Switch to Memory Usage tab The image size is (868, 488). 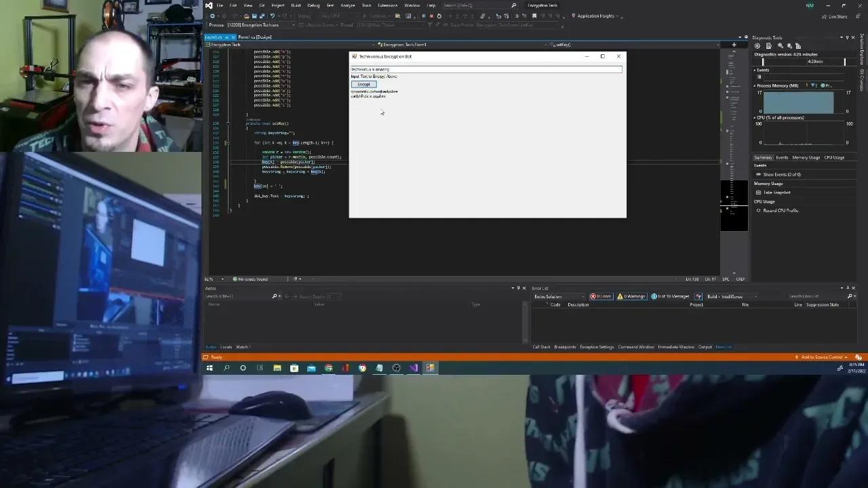point(806,157)
